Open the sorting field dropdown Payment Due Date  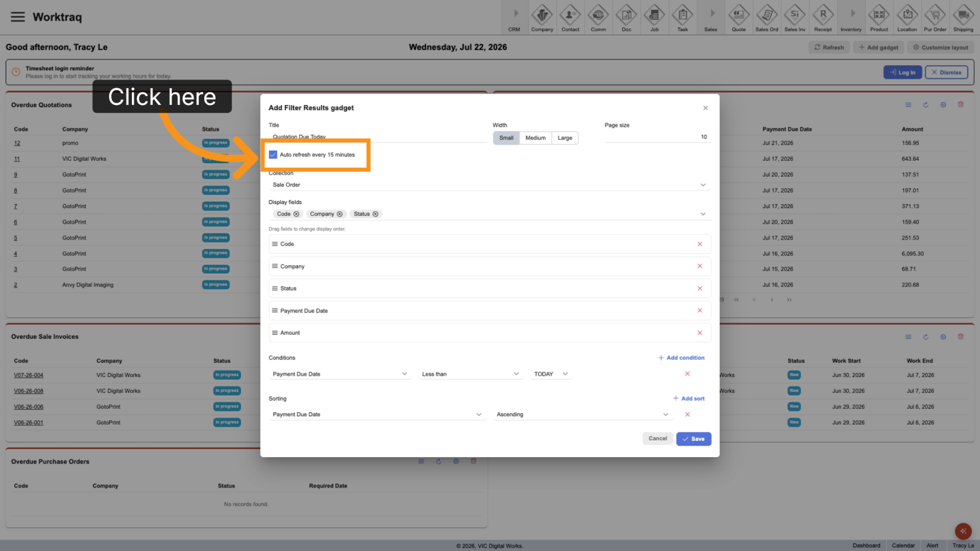pos(377,414)
